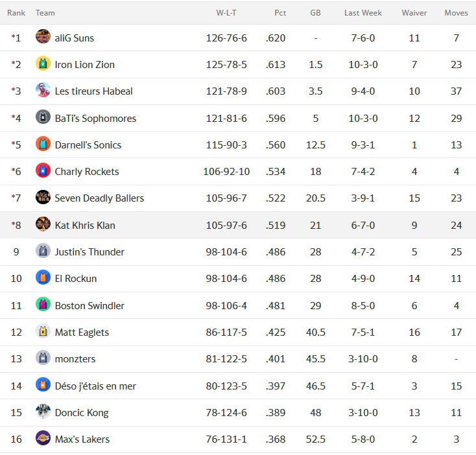Click the Charly Rockets red jersey icon

point(43,170)
